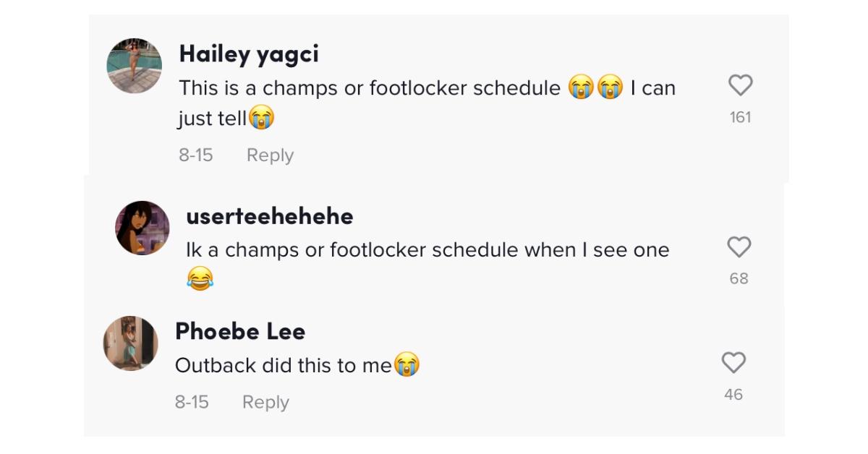
Task: Click the laughing emoji in userteehehehe's comment
Action: (200, 279)
